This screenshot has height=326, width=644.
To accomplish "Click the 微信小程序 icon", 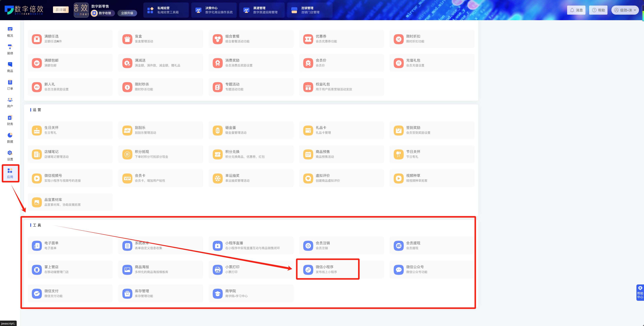I will coord(308,269).
